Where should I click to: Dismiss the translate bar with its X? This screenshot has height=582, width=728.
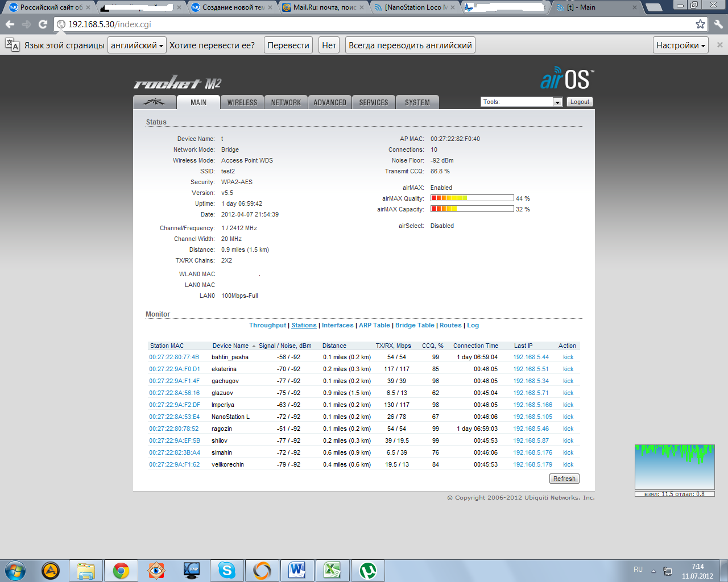[719, 45]
